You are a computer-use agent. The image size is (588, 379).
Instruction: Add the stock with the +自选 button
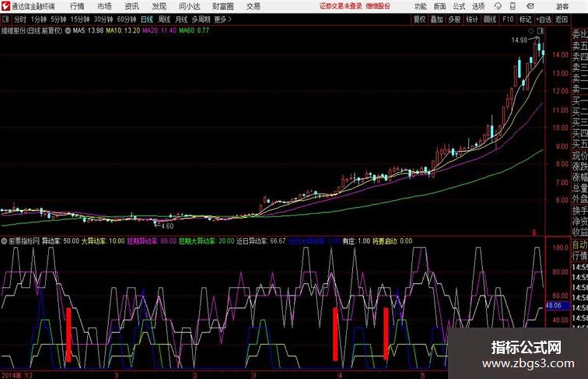544,19
